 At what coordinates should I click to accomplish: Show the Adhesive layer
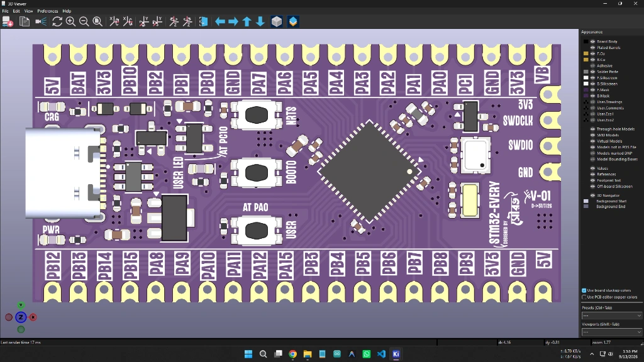tap(592, 65)
